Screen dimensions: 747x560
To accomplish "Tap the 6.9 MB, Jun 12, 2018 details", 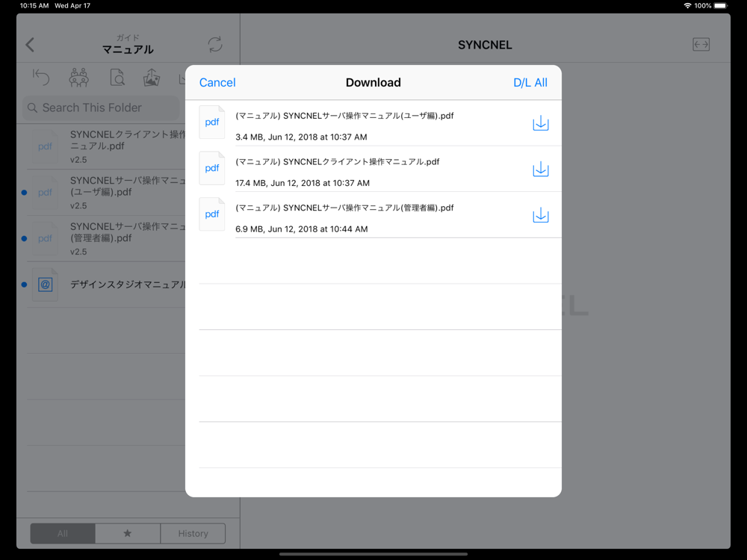I will [302, 229].
